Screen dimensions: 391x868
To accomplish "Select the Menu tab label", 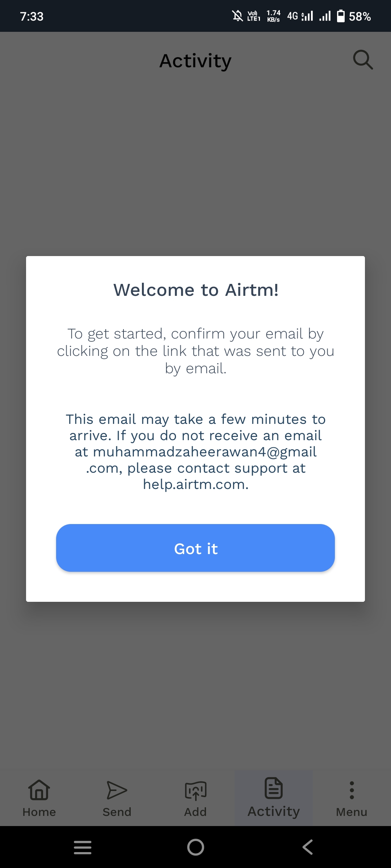I will point(352,812).
